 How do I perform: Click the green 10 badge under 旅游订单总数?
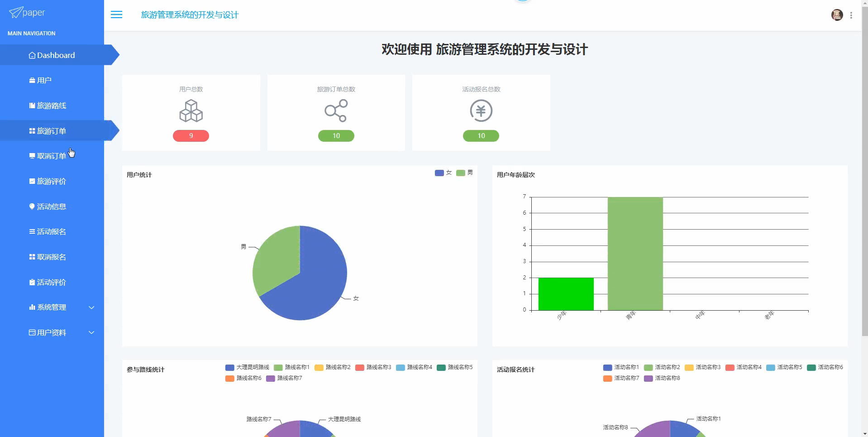[336, 136]
